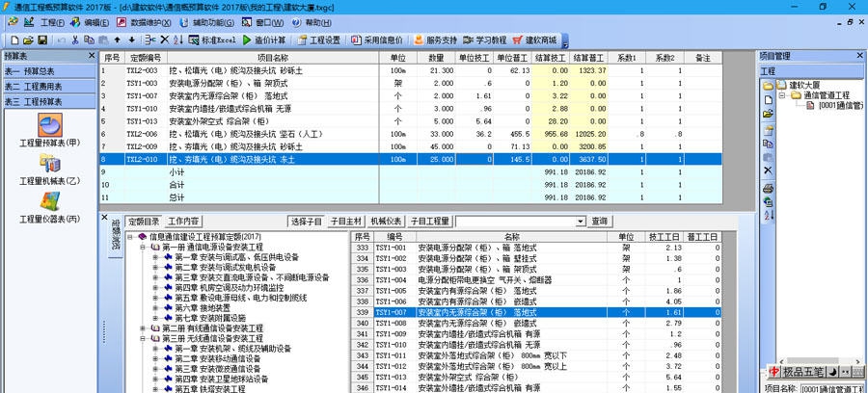Click the paste icon in main toolbar

coord(103,39)
